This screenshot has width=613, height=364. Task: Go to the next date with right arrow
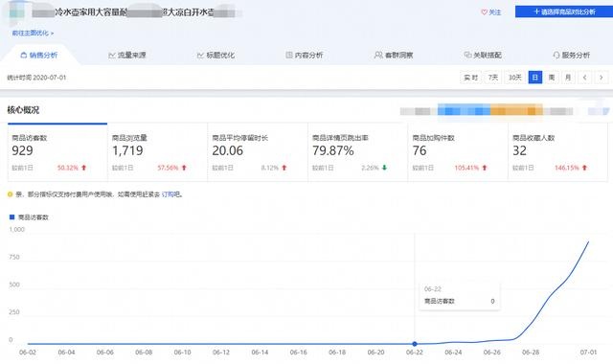pyautogui.click(x=602, y=78)
